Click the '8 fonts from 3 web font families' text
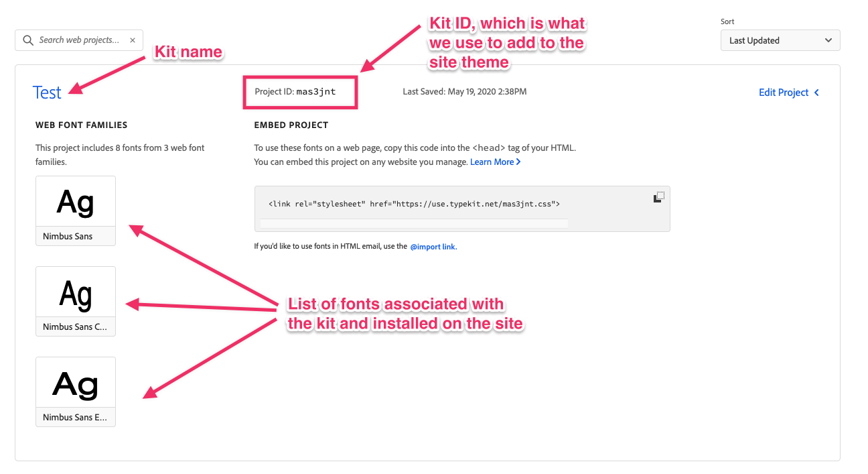Screen dimensions: 868x474 pos(120,155)
